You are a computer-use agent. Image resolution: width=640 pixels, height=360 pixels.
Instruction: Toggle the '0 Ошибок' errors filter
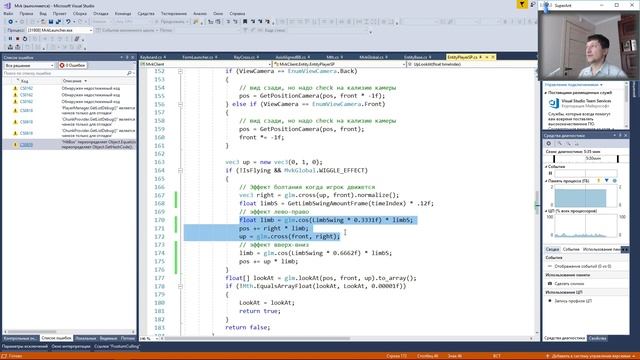click(73, 65)
